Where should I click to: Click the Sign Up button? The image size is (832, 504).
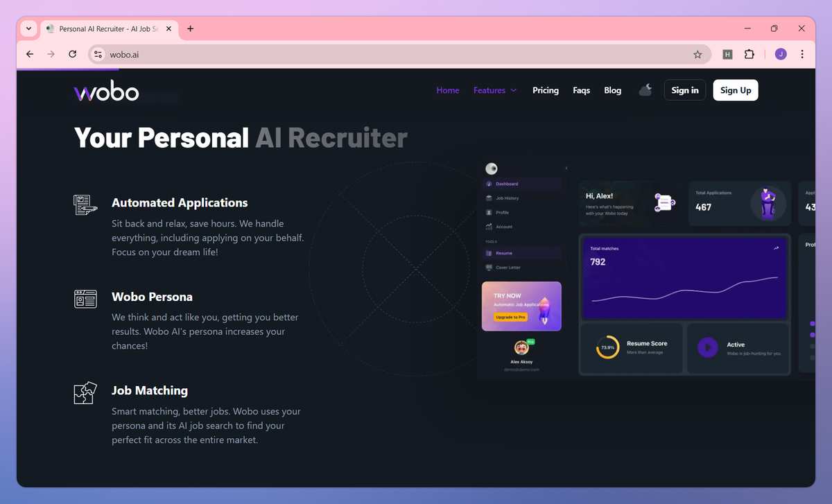click(x=736, y=90)
